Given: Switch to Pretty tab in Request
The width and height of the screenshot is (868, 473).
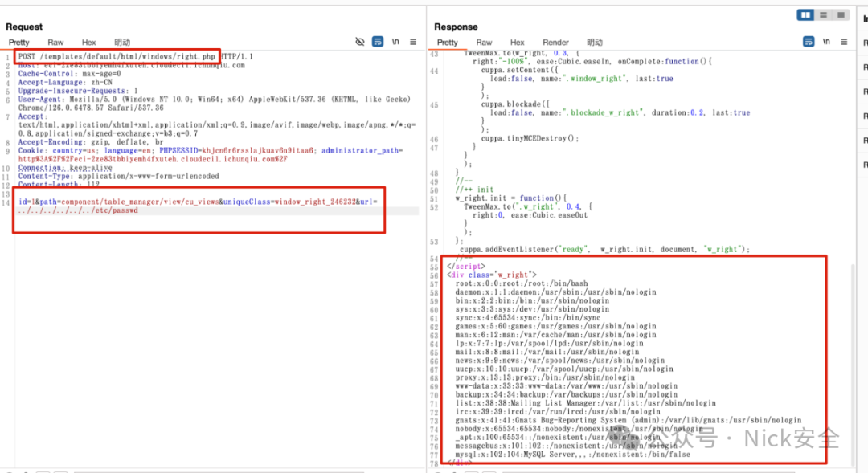Looking at the screenshot, I should click(x=18, y=42).
